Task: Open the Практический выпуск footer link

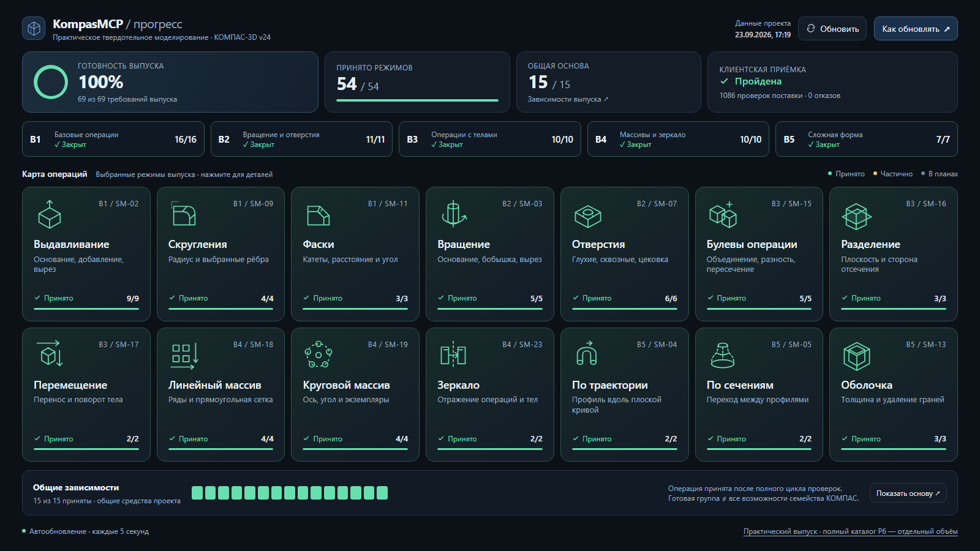Action: pos(850,531)
